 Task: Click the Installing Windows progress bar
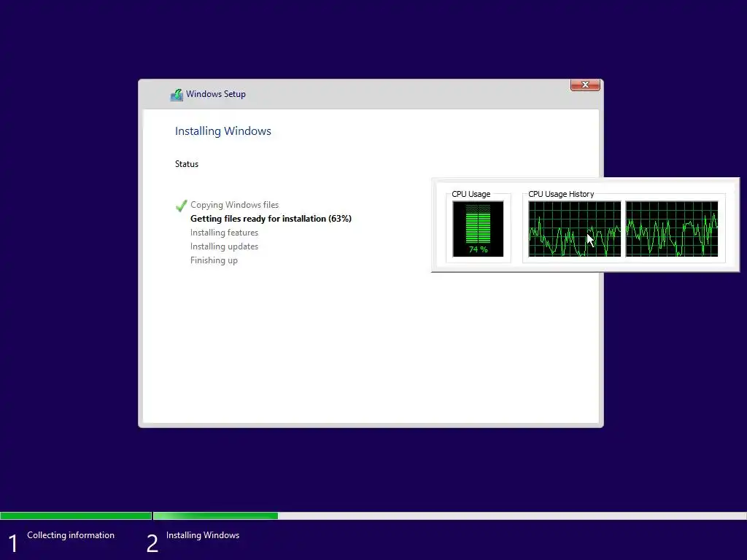coord(449,516)
